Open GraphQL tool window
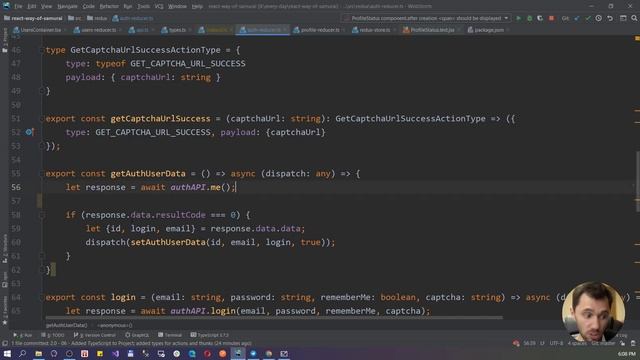This screenshot has height=360, width=640. (137, 335)
